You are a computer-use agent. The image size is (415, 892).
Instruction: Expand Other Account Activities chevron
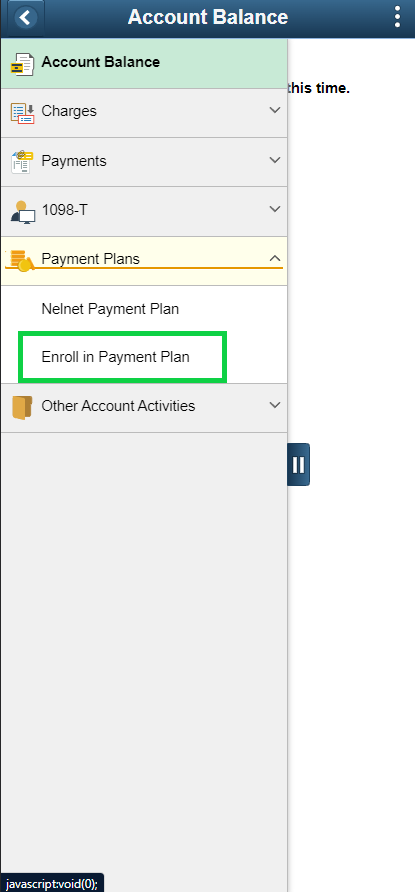pos(275,405)
